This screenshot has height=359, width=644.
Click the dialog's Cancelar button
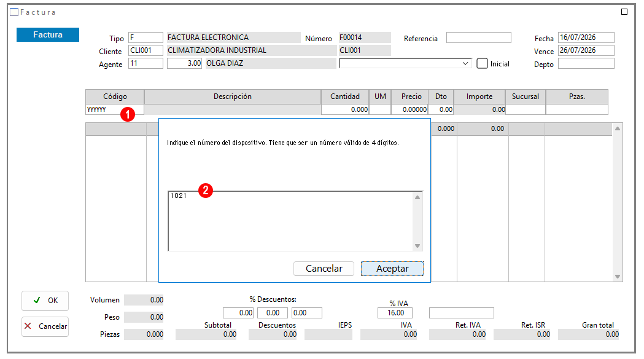pyautogui.click(x=324, y=269)
